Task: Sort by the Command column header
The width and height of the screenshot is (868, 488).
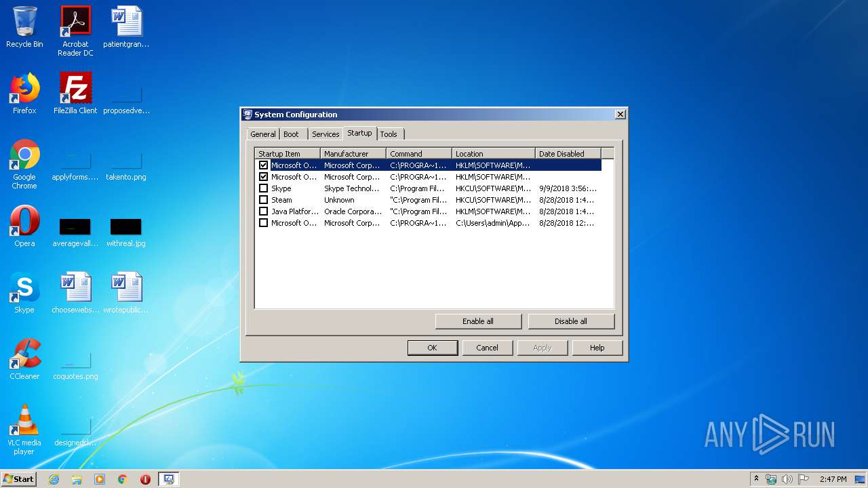Action: click(419, 154)
